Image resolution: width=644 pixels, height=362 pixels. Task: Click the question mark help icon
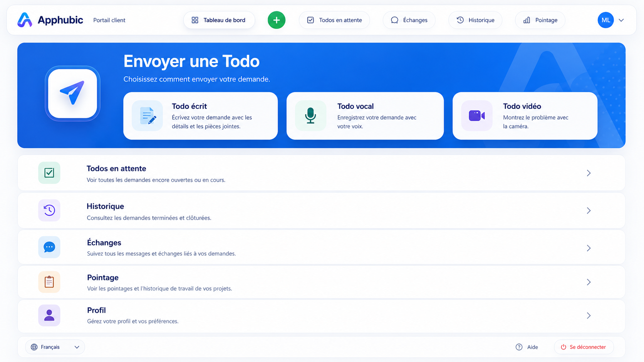pyautogui.click(x=519, y=347)
